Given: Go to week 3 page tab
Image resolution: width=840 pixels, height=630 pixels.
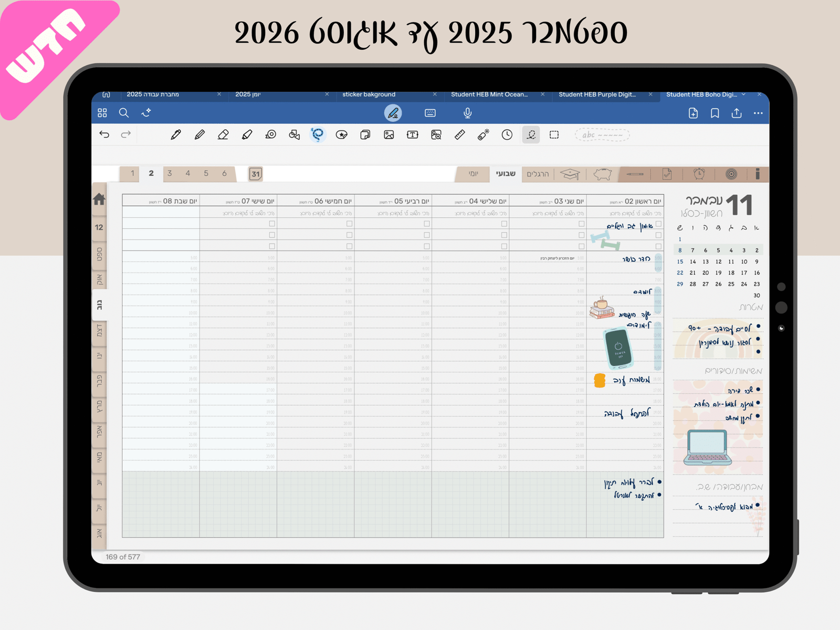Looking at the screenshot, I should point(170,173).
